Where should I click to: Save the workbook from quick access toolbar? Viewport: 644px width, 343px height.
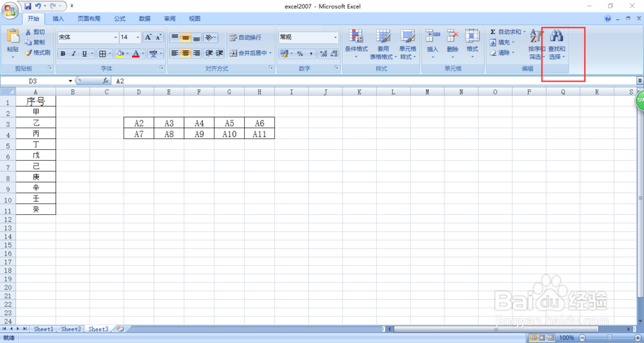(28, 6)
